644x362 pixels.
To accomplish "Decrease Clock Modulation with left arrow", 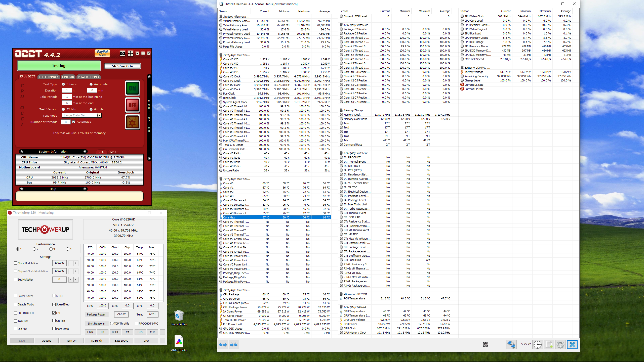I will point(71,263).
